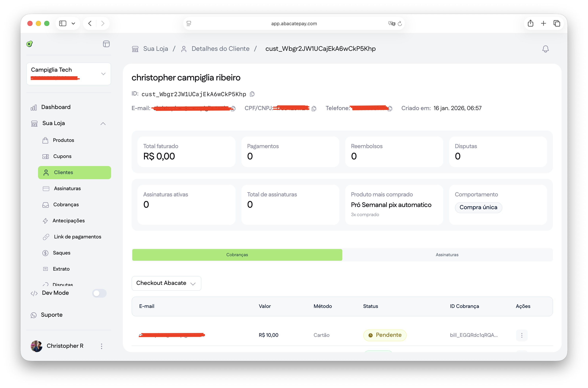Click Safari share icon
588x388 pixels.
[x=530, y=23]
